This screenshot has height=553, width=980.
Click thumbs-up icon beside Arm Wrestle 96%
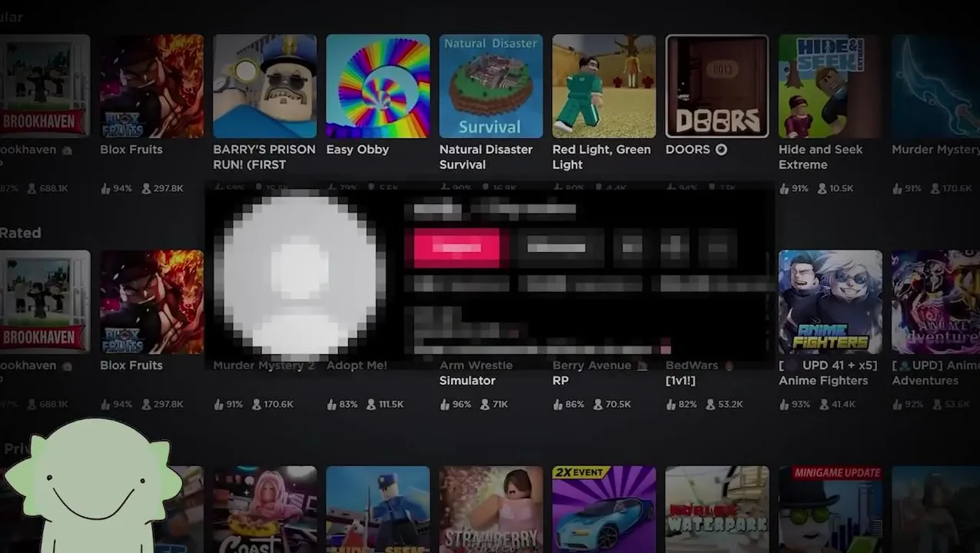click(x=445, y=404)
